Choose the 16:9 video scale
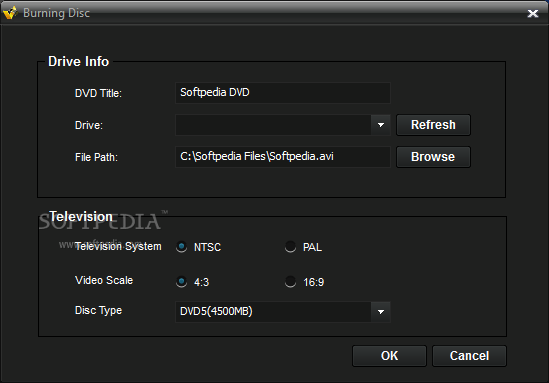 pyautogui.click(x=290, y=282)
